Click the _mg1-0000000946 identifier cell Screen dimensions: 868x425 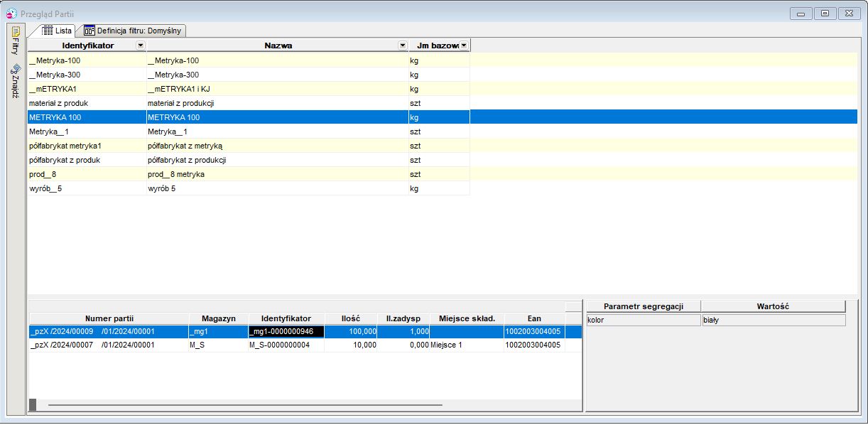click(x=286, y=331)
